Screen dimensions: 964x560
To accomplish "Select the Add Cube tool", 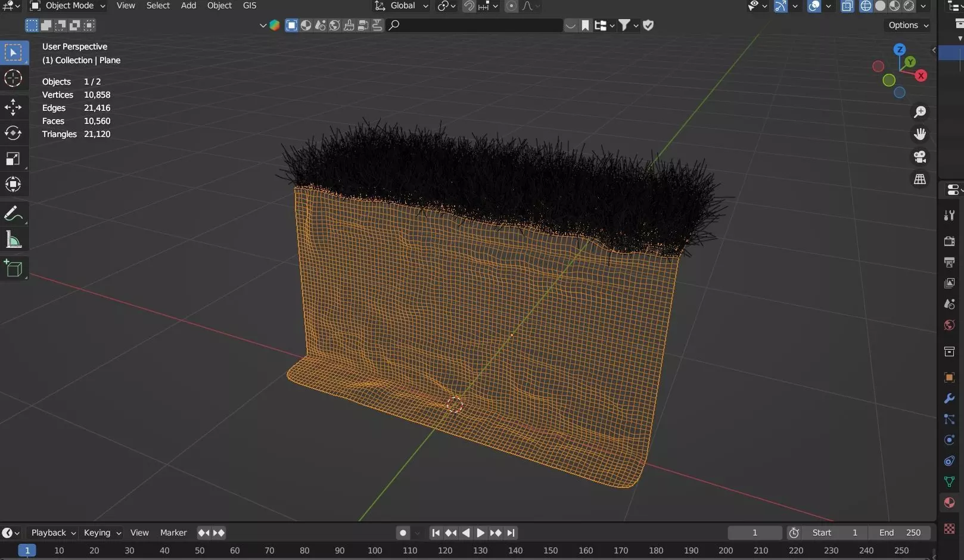I will click(x=13, y=268).
